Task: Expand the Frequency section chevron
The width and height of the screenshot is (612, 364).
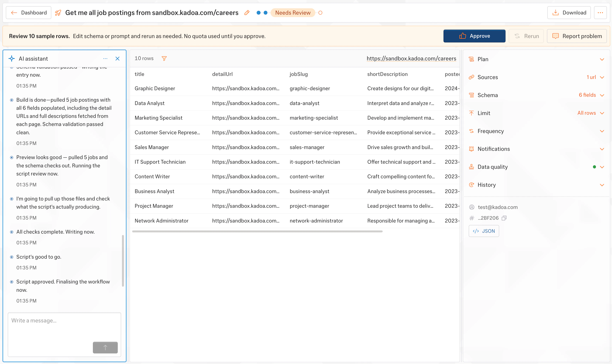Action: click(x=602, y=131)
